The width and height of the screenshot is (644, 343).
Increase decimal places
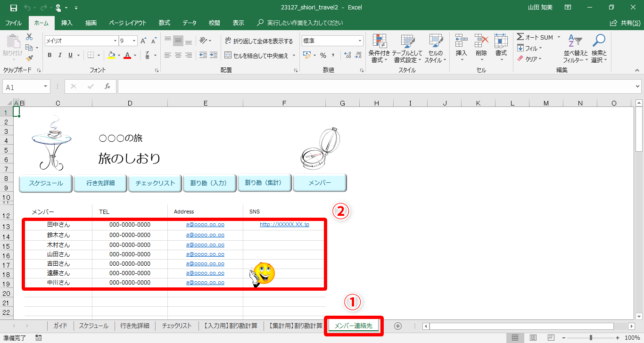coord(348,55)
